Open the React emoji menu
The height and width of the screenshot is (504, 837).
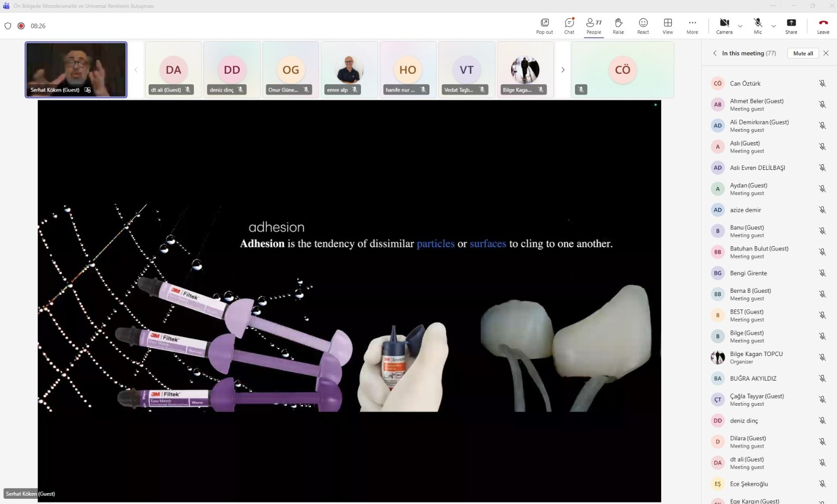coord(643,25)
